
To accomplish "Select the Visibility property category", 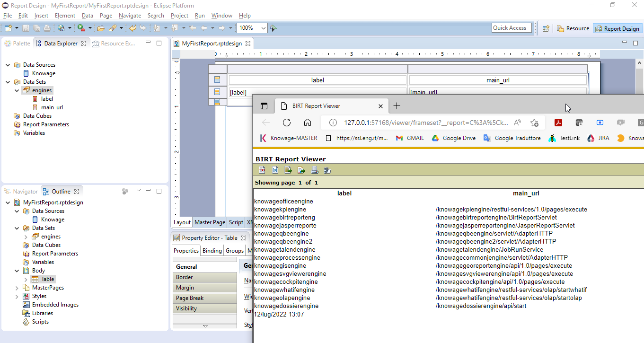I will pyautogui.click(x=204, y=308).
